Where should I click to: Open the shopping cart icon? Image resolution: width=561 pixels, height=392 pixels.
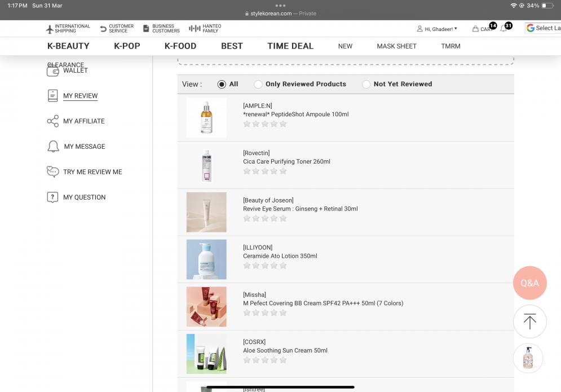[x=476, y=29]
